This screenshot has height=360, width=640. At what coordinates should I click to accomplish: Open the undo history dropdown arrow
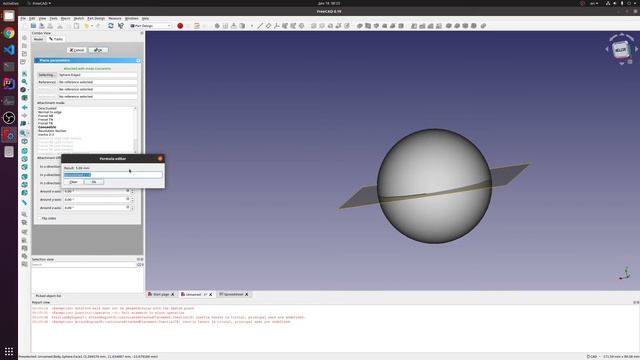tap(92, 26)
